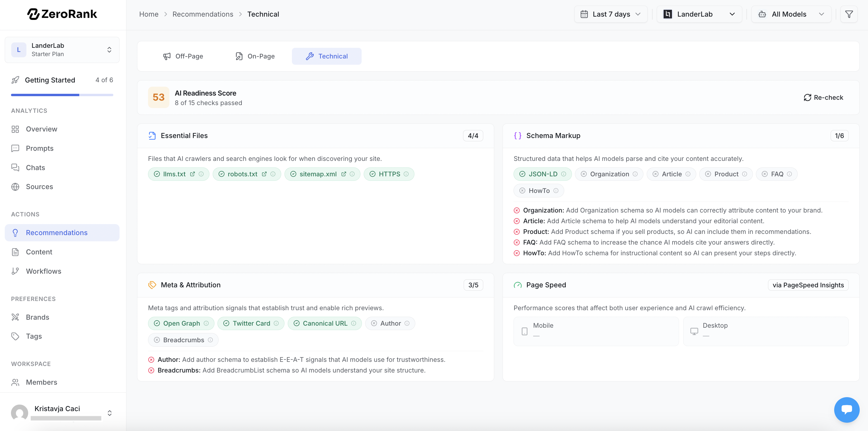Click '8 of 15 checks passed' text
The height and width of the screenshot is (431, 868).
(x=208, y=103)
